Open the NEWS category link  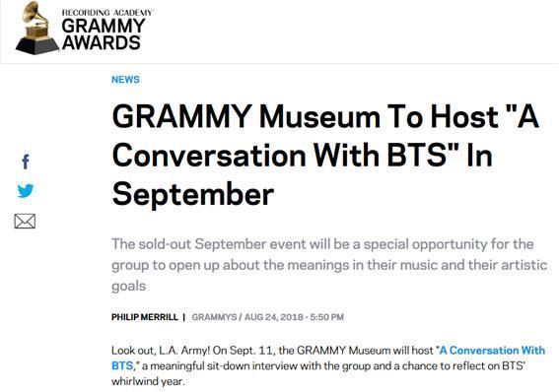(125, 80)
